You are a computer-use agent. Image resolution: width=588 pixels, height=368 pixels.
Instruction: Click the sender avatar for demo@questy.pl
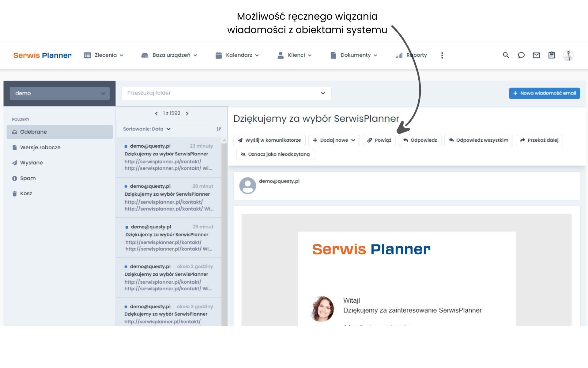(247, 186)
